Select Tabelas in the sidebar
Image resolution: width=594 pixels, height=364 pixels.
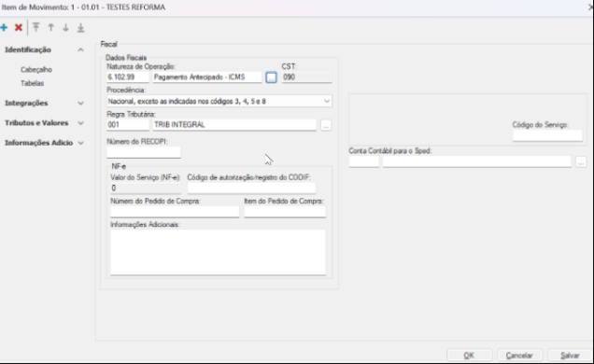pos(32,83)
